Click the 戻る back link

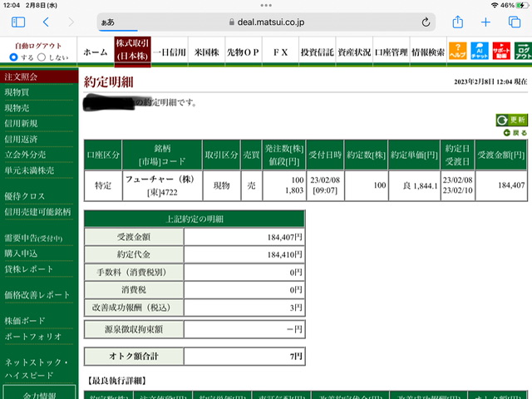[515, 133]
